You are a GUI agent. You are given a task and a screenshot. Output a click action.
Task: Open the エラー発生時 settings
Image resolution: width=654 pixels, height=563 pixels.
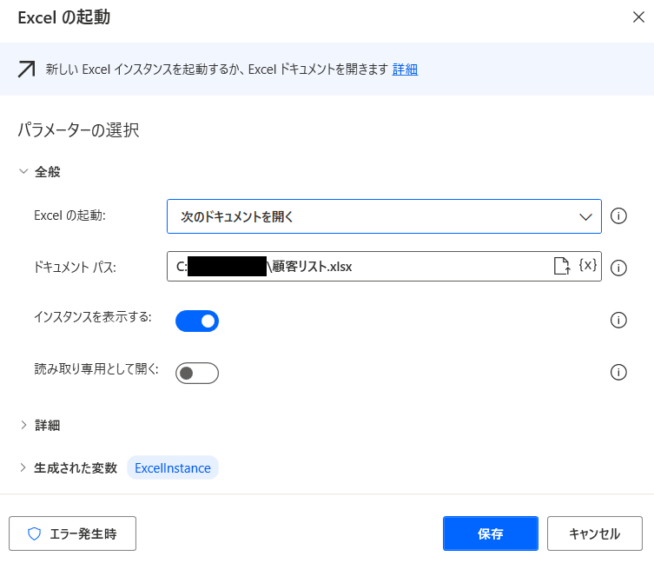[x=73, y=533]
